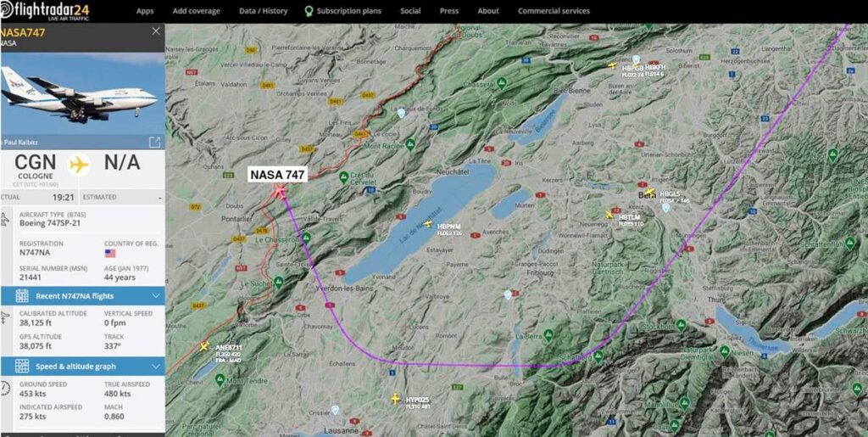This screenshot has height=437, width=868.
Task: Click the La Berra mountain marker
Action: coord(548,335)
